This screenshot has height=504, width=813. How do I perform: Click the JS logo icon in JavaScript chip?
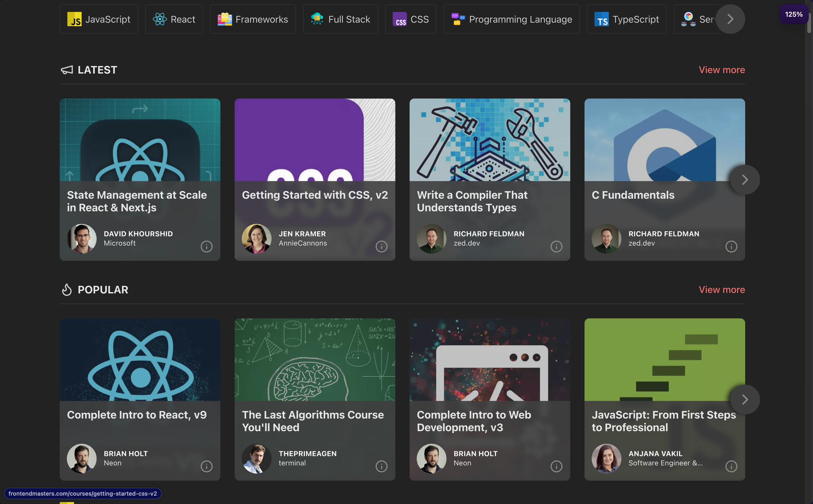74,19
